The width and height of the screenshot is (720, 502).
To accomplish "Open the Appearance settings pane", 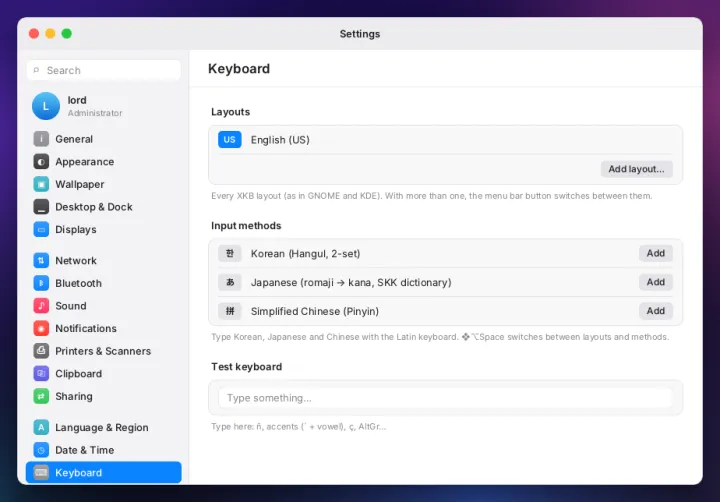I will pos(104,162).
